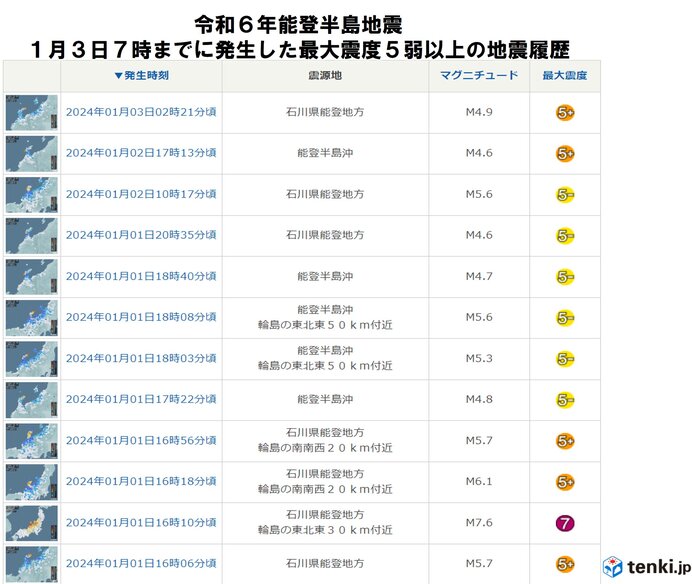Screen dimensions: 692x584
Task: Select 輪島の東北東30km付近 epicenter text
Action: (x=325, y=530)
